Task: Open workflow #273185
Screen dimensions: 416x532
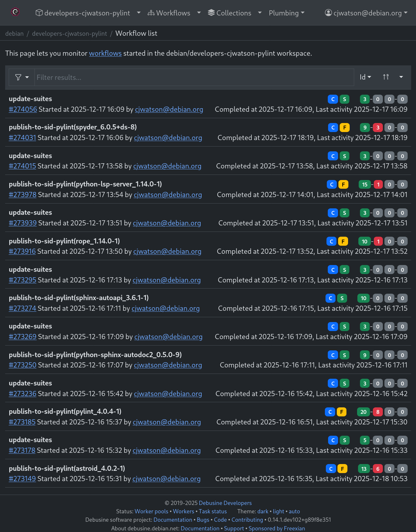Action: pos(22,422)
